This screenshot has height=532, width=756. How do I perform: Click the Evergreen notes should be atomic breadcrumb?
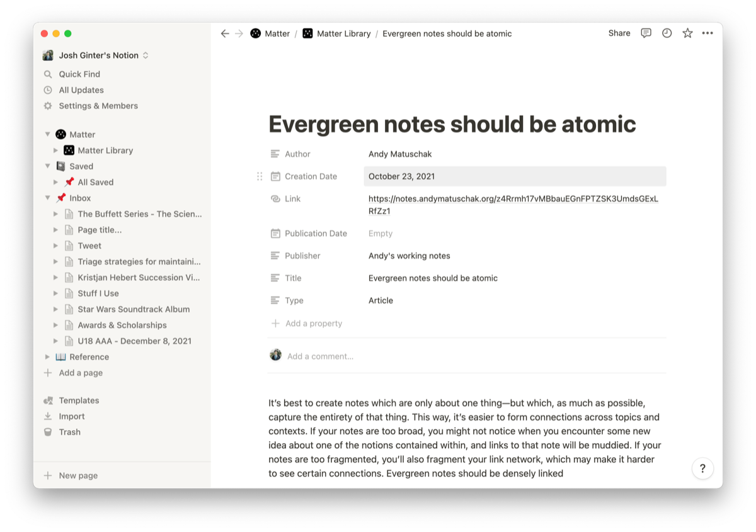(x=447, y=33)
